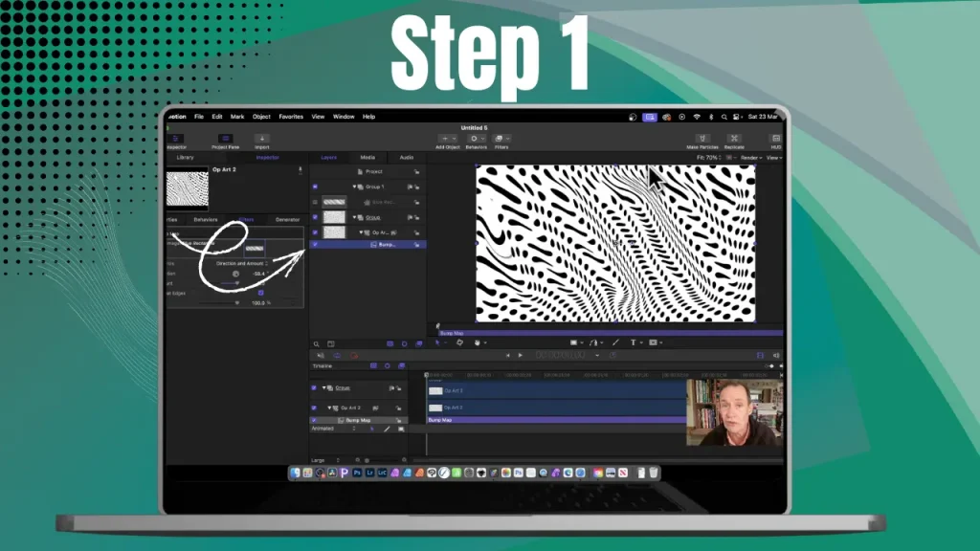Click the search icon under Layers list
Image resolution: width=980 pixels, height=551 pixels.
[316, 344]
